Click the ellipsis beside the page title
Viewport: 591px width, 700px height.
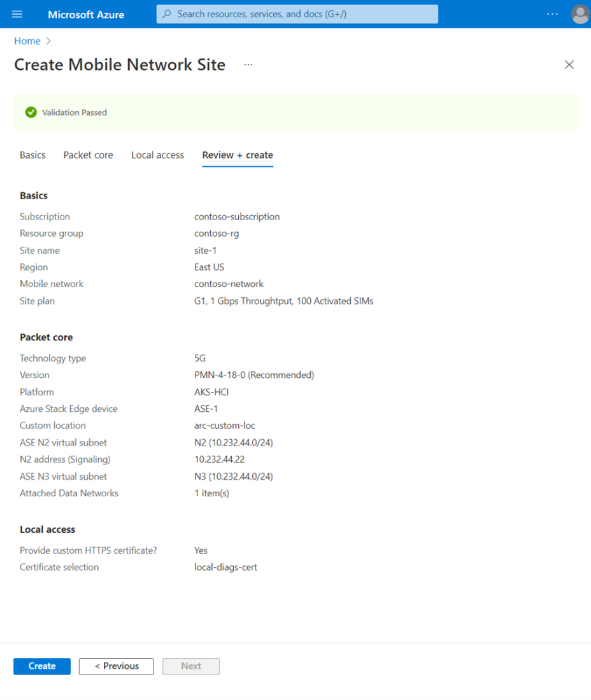coord(248,65)
